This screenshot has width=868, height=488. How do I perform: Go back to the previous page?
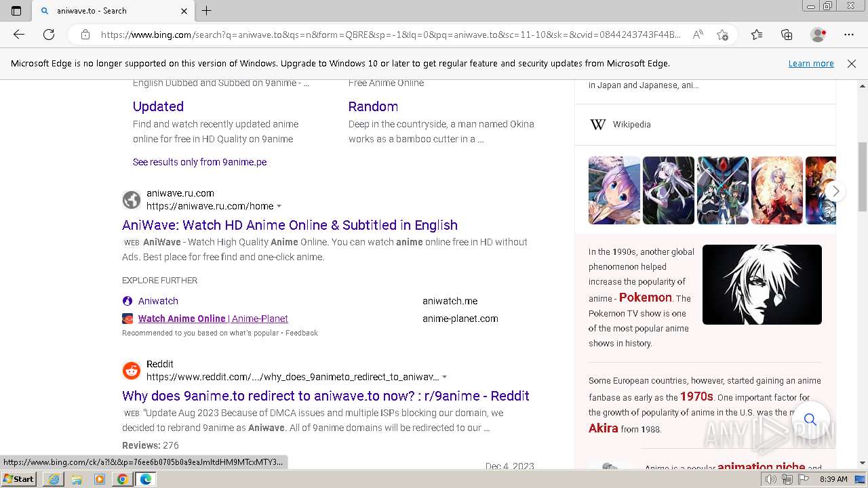coord(19,35)
